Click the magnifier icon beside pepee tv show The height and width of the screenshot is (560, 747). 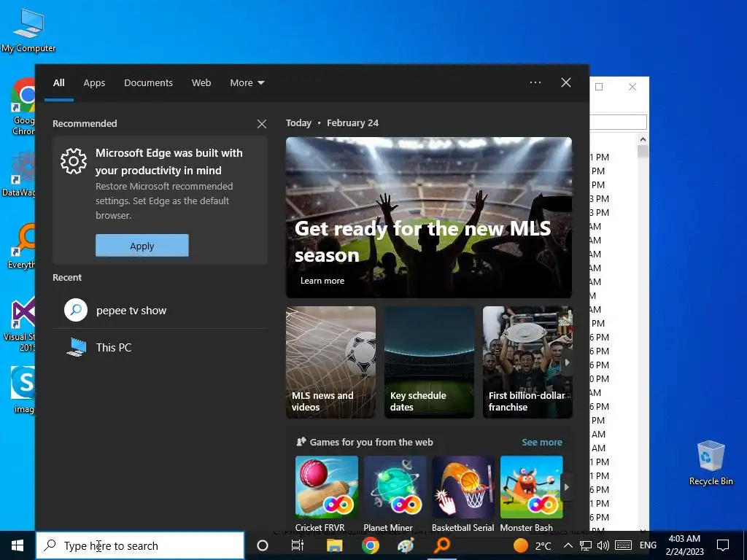76,310
